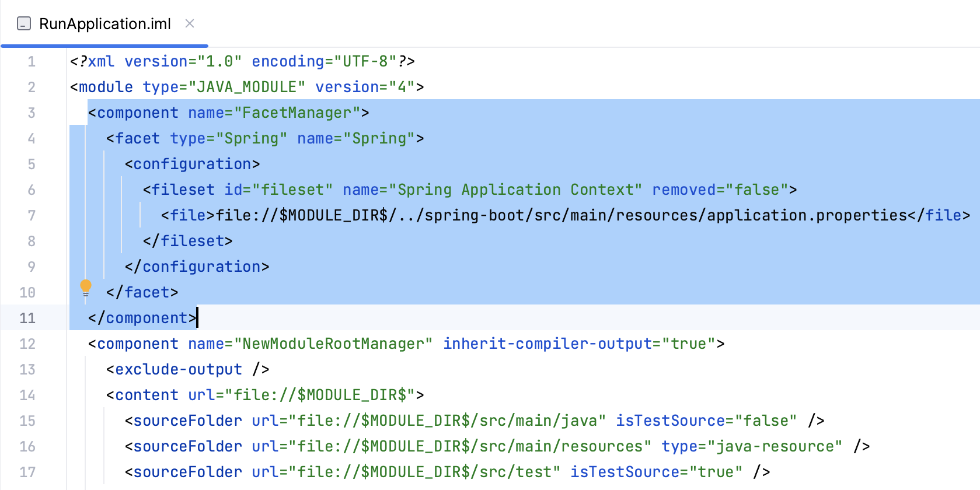Select the RunApplication.iml tab
Viewport: 980px width, 490px height.
click(x=104, y=24)
